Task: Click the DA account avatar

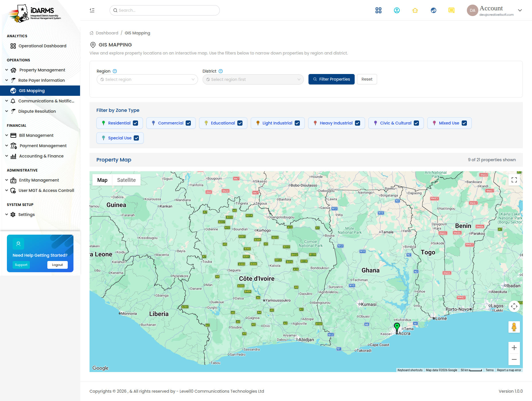Action: click(472, 10)
